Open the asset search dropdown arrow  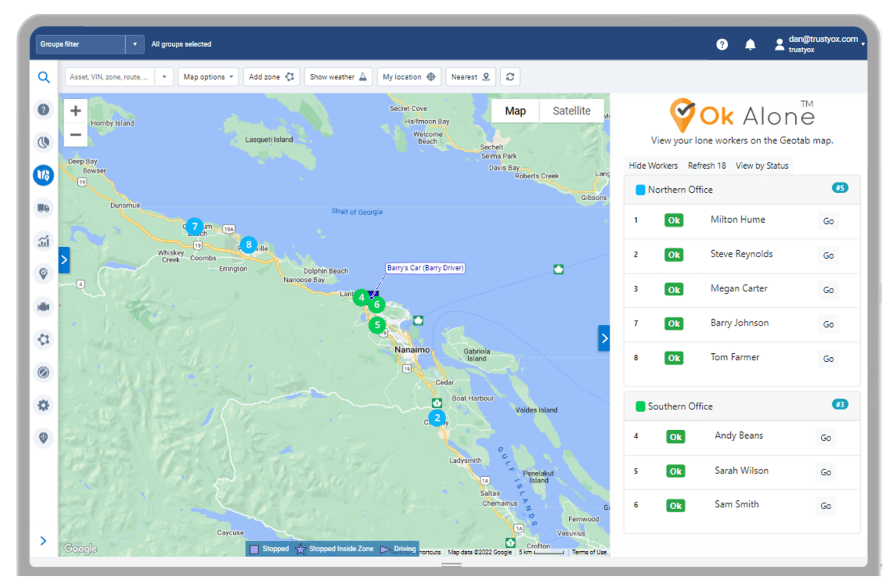pos(164,77)
